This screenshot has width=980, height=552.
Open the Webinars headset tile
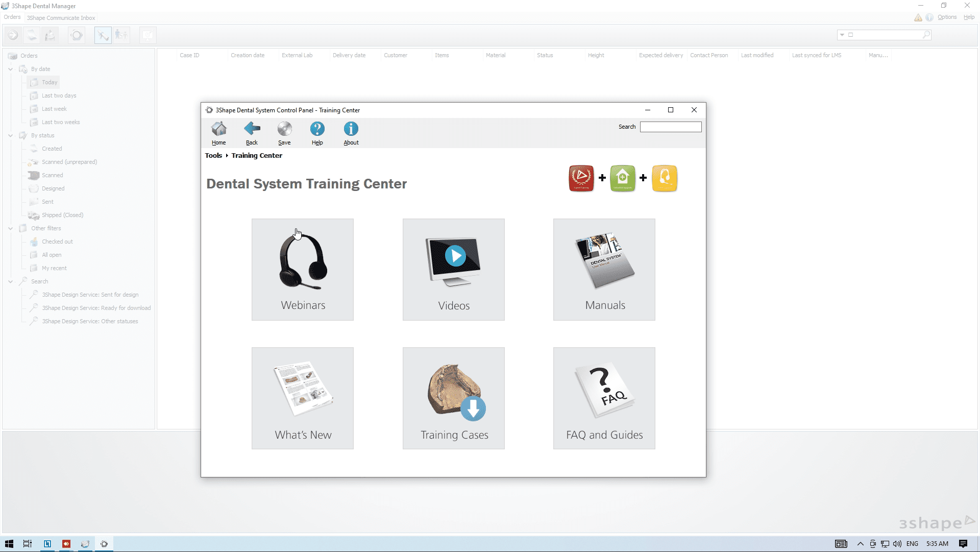pyautogui.click(x=302, y=270)
